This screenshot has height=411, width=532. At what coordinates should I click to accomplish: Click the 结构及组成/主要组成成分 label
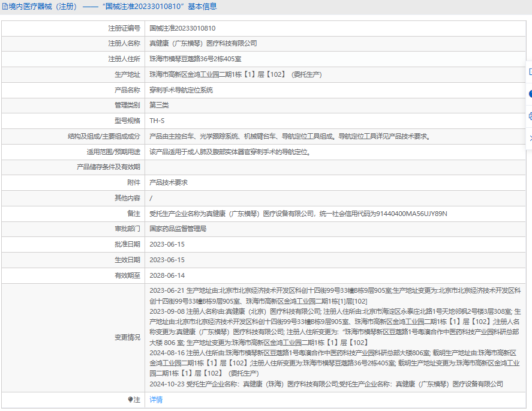point(104,136)
